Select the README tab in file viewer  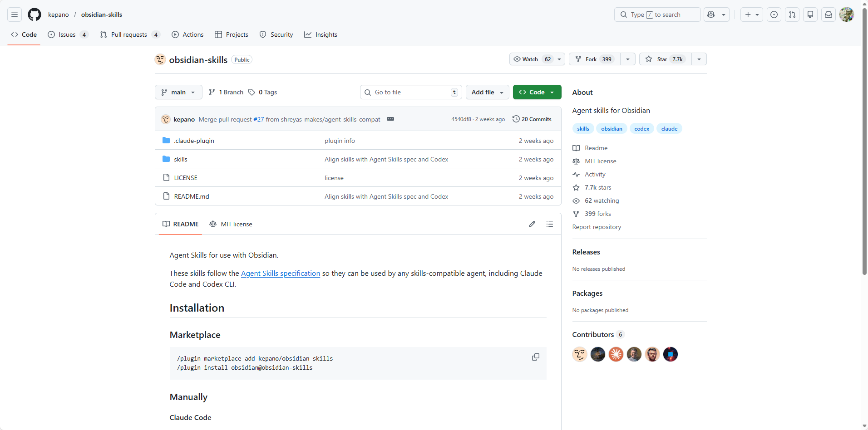181,224
